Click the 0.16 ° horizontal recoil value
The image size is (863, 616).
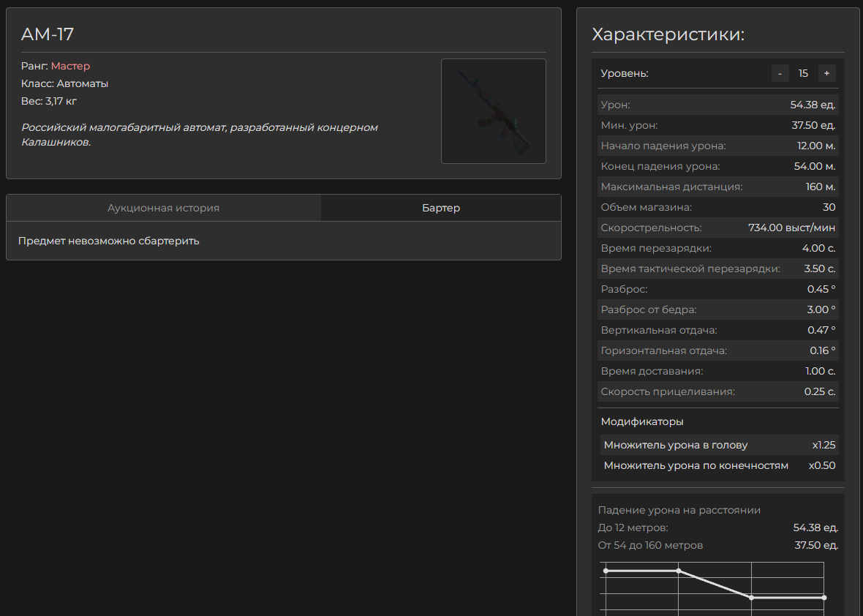click(822, 350)
